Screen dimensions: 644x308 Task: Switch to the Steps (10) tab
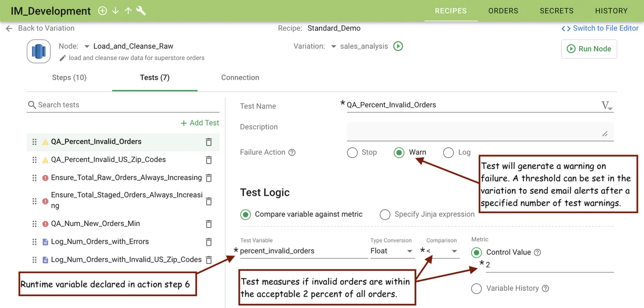pos(69,78)
